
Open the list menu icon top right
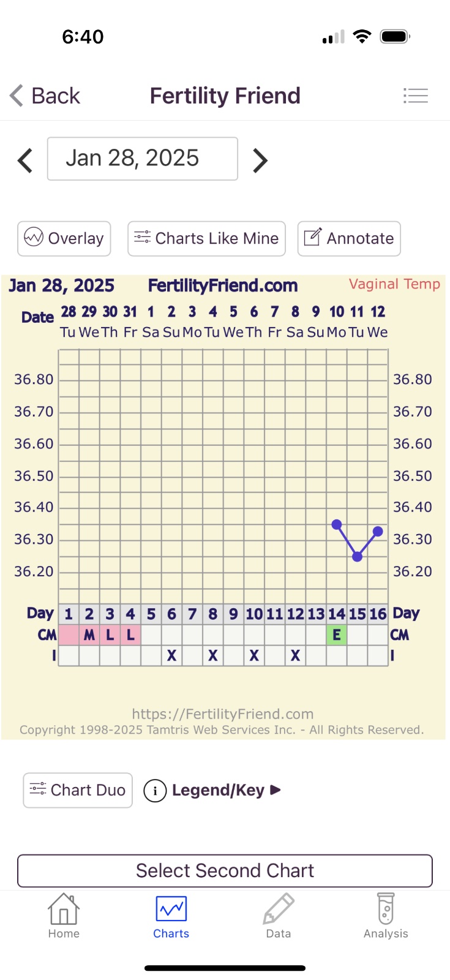click(415, 96)
